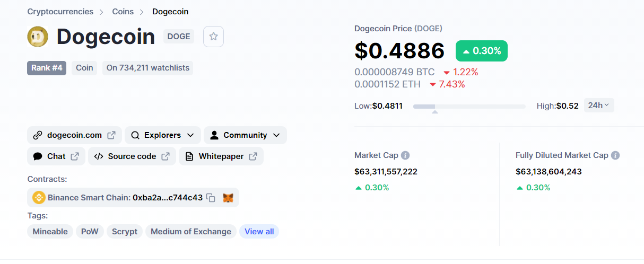This screenshot has width=644, height=264.
Task: Open the Whitepaper document link
Action: (221, 156)
